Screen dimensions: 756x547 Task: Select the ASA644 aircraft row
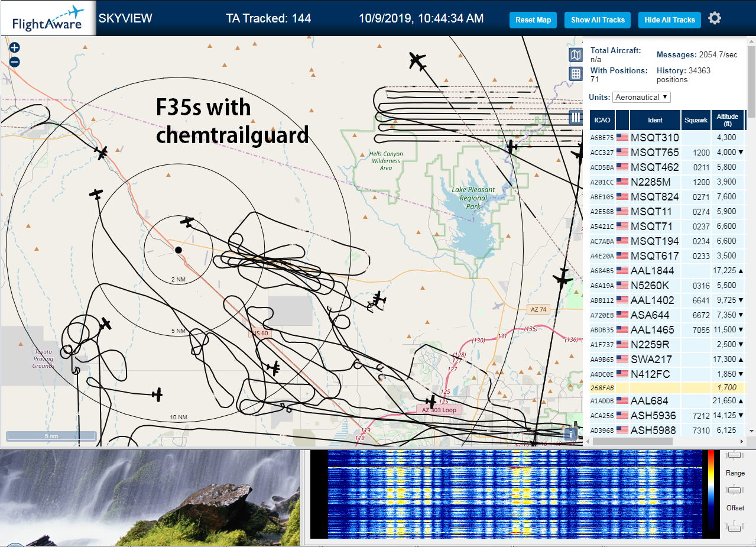(x=667, y=315)
